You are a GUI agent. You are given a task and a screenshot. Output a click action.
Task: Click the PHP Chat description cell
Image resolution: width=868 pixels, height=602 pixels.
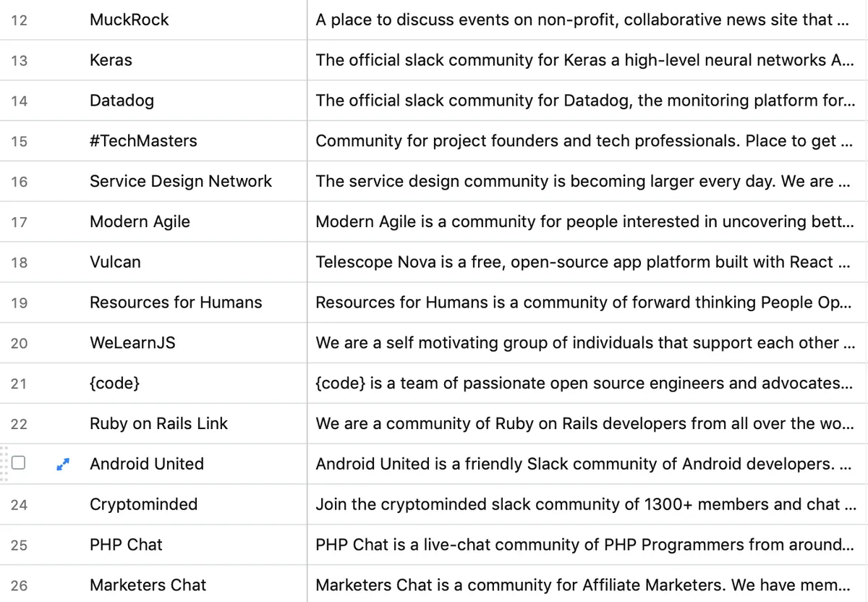coord(587,545)
